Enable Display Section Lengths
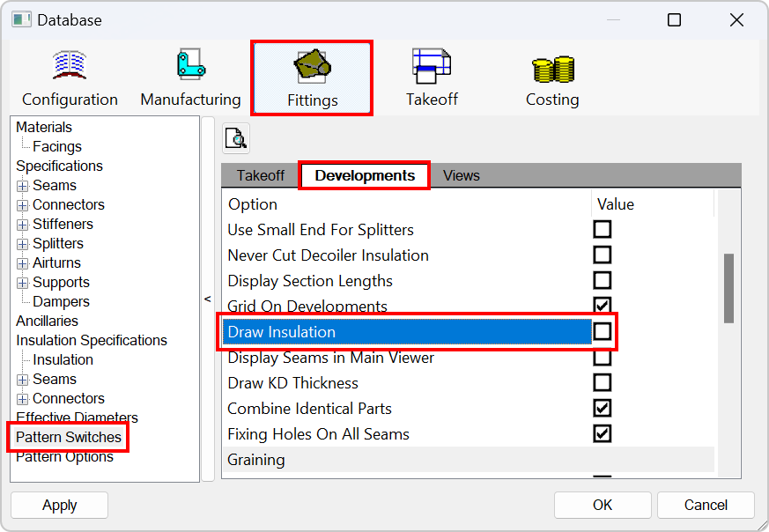Viewport: 769px width, 532px height. pyautogui.click(x=603, y=280)
